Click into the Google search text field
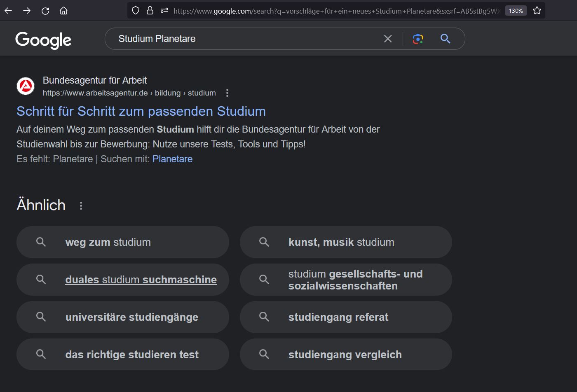 [247, 39]
